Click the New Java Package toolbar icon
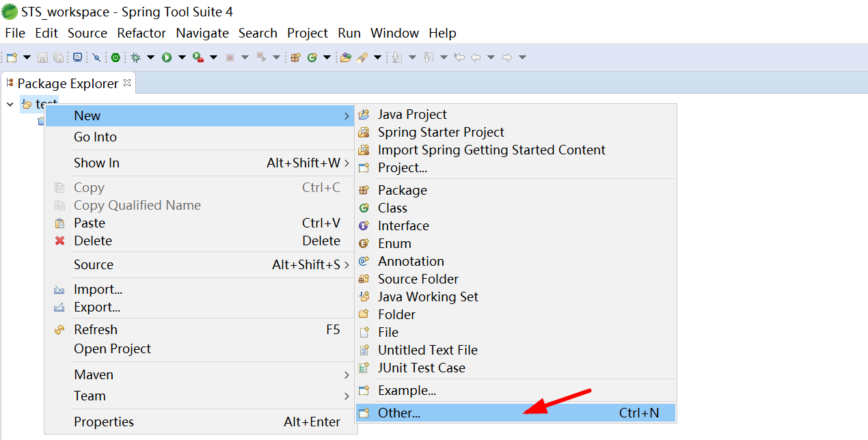 tap(295, 57)
